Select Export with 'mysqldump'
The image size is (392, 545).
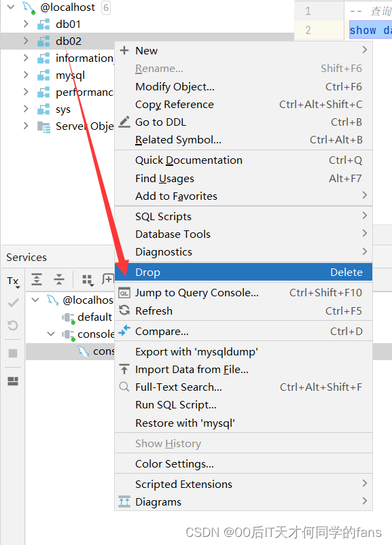(243, 352)
